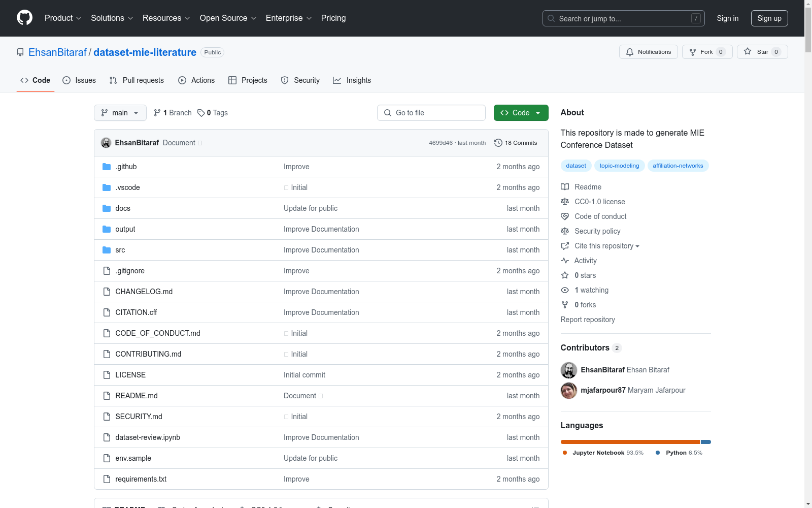Click the repository icon beside the owner name
Screen dimensions: 812x508
pos(20,52)
